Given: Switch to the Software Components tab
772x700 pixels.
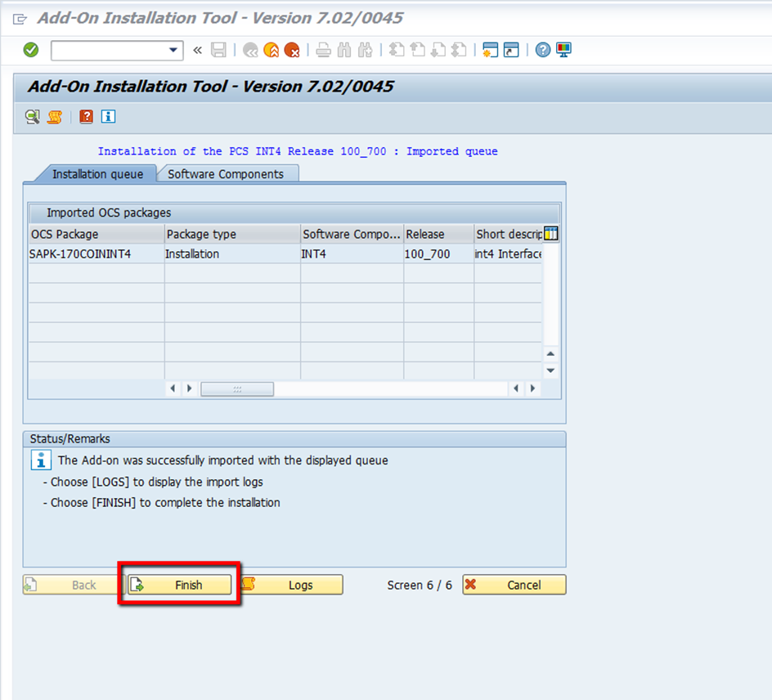Looking at the screenshot, I should click(x=226, y=174).
